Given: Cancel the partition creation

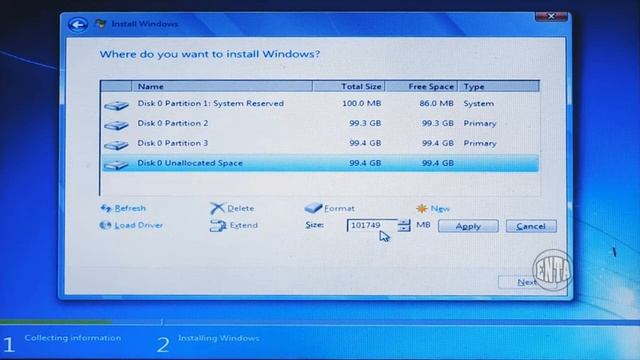Looking at the screenshot, I should click(x=531, y=226).
